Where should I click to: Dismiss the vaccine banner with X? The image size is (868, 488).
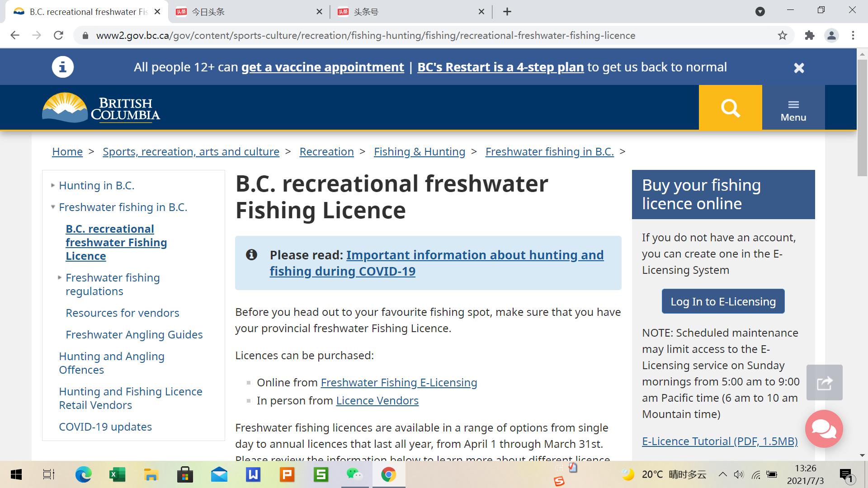click(x=799, y=68)
